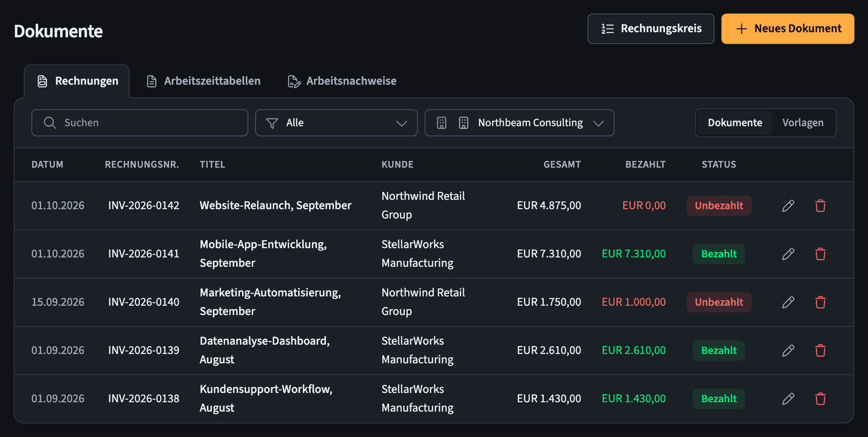Edit invoice INV-2026-0142 with pencil icon

pyautogui.click(x=788, y=205)
